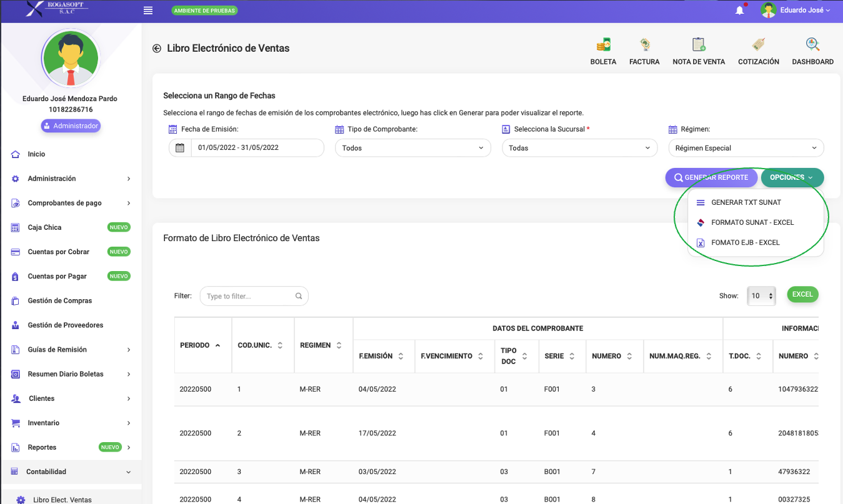Click the notification bell icon
The width and height of the screenshot is (843, 504).
pyautogui.click(x=739, y=11)
